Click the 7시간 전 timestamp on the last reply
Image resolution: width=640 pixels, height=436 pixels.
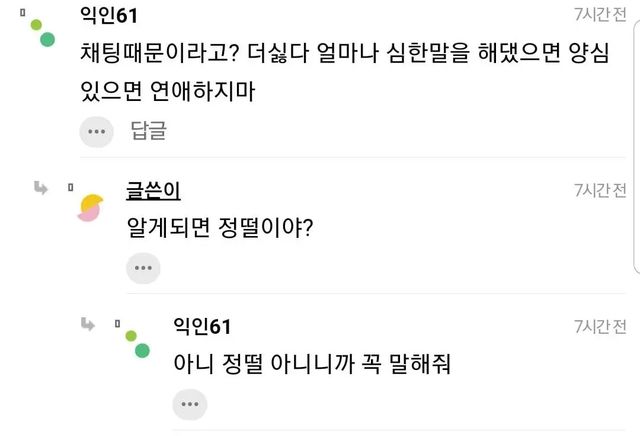click(x=600, y=326)
